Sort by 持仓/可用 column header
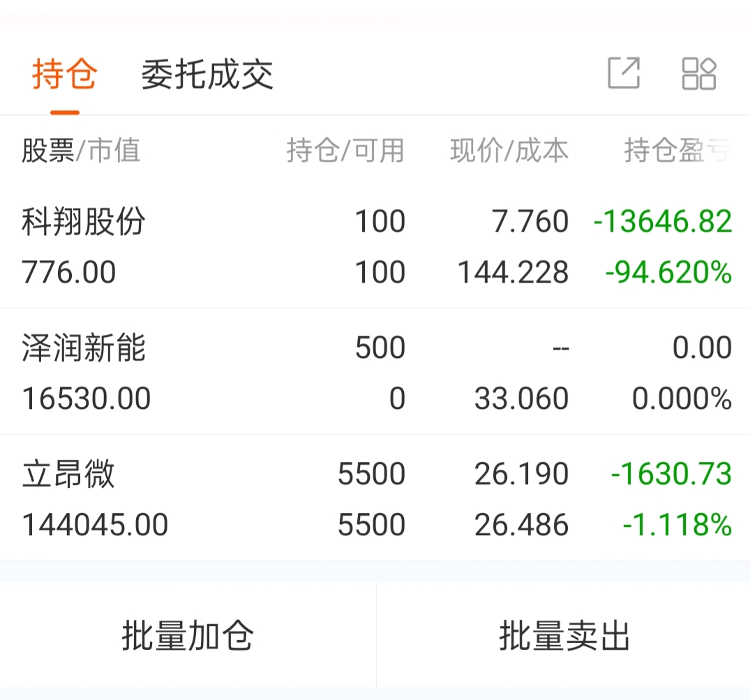 345,150
